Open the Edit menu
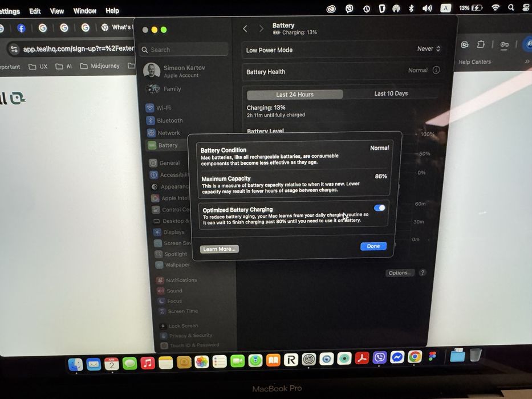532x399 pixels. point(35,11)
